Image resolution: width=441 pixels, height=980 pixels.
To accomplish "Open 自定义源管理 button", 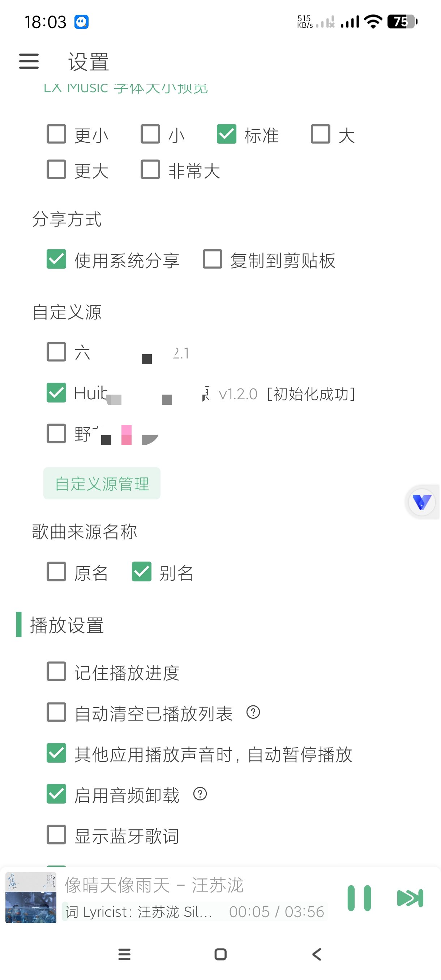I will (102, 483).
